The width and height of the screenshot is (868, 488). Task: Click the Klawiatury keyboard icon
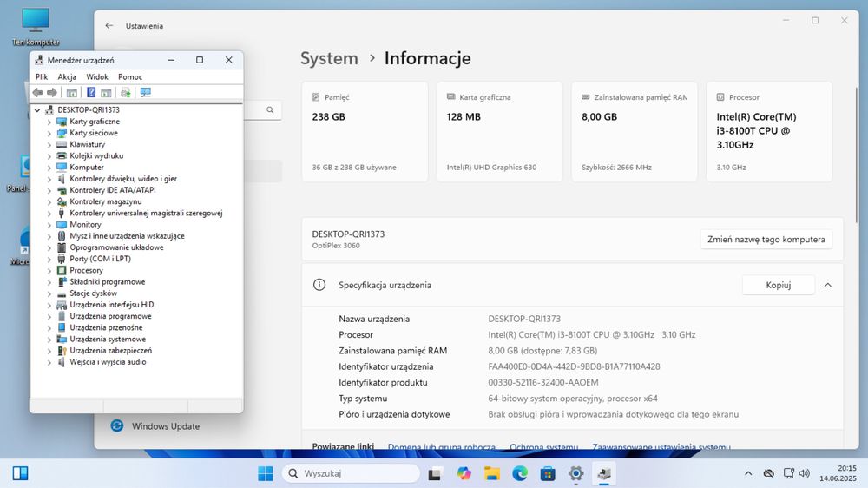coord(62,144)
